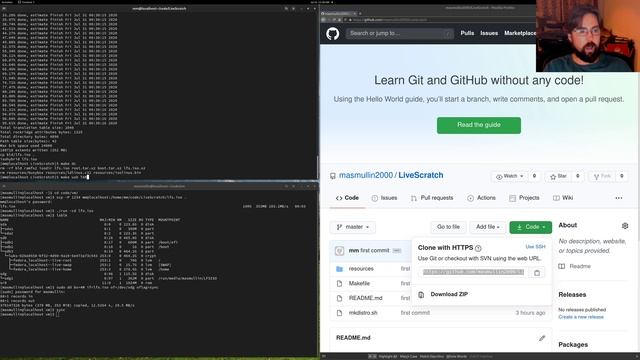Open the LiveScratch repository link
This screenshot has height=360, width=640.
pyautogui.click(x=421, y=175)
